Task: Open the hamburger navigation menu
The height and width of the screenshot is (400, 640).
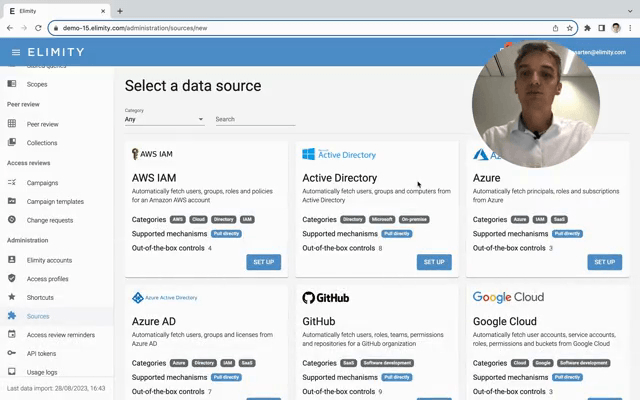Action: coord(16,52)
